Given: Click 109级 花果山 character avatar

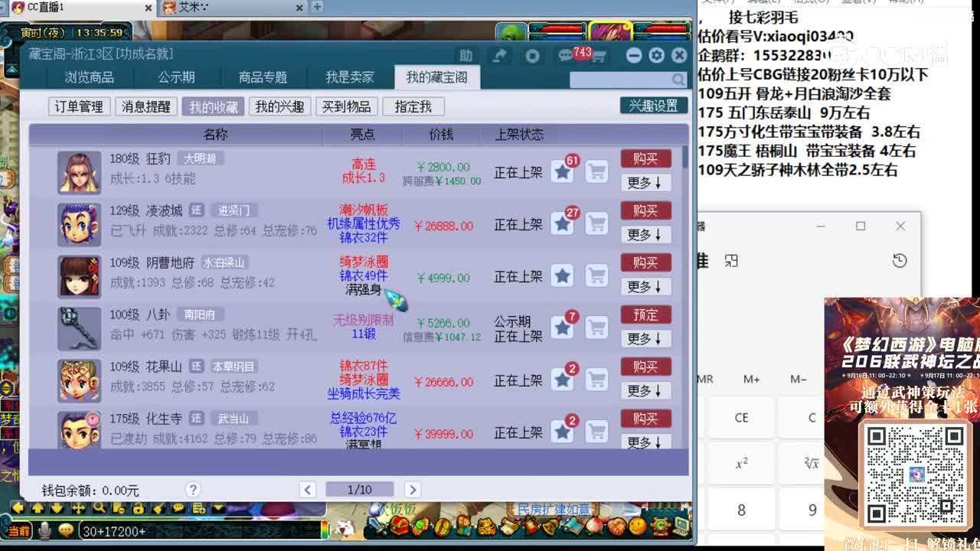Looking at the screenshot, I should tap(80, 380).
